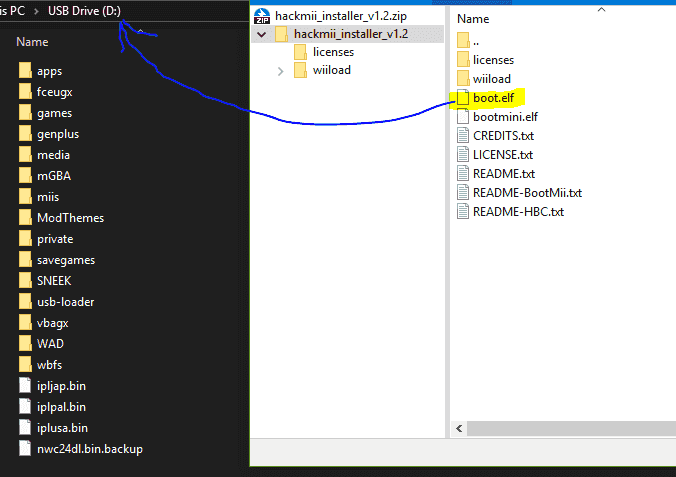Click the hackmii_installer_v1.2.zip archive icon

tap(262, 16)
